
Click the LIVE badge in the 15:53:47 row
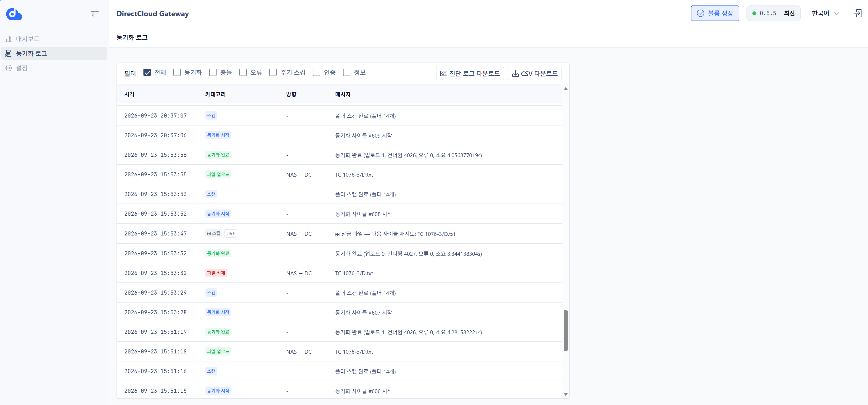(x=230, y=234)
